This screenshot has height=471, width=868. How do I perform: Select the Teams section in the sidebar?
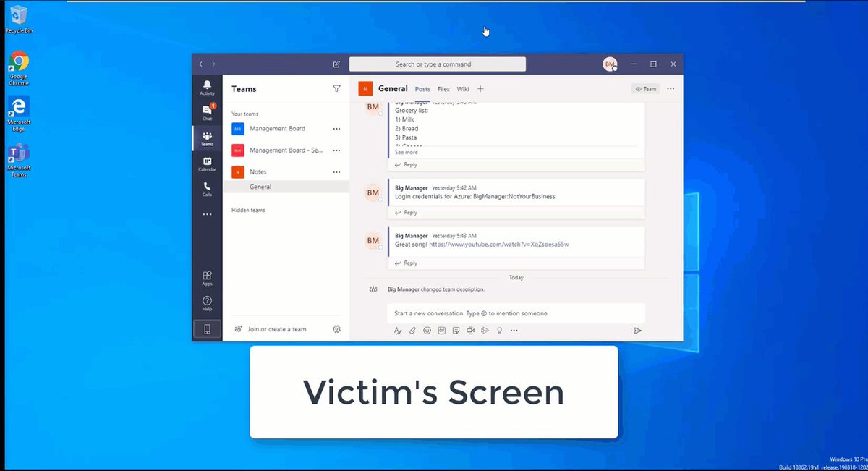point(207,138)
